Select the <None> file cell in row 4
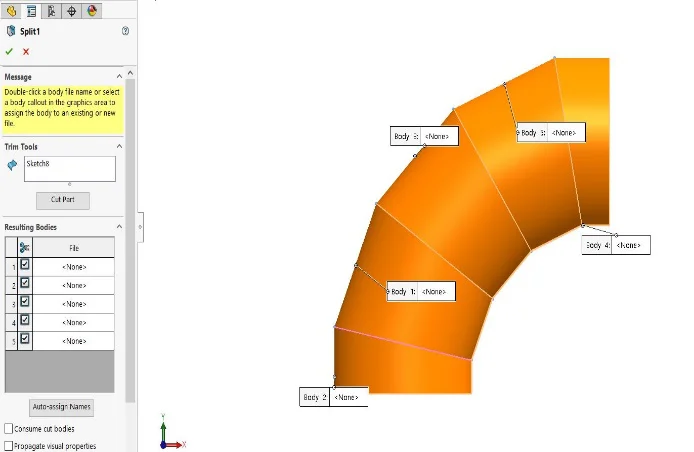 tap(73, 322)
